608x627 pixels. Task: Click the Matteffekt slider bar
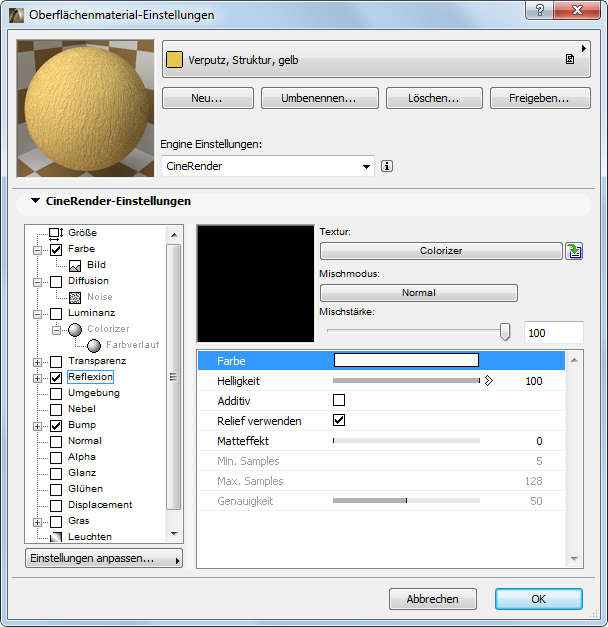406,441
